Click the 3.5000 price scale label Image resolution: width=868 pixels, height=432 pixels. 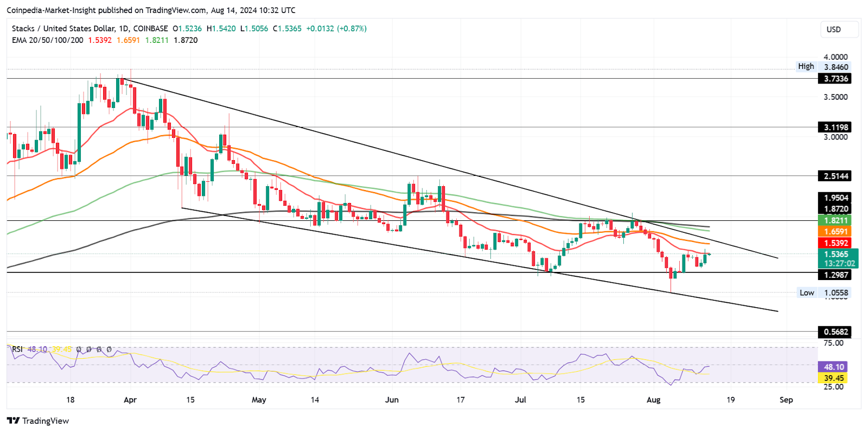click(835, 97)
